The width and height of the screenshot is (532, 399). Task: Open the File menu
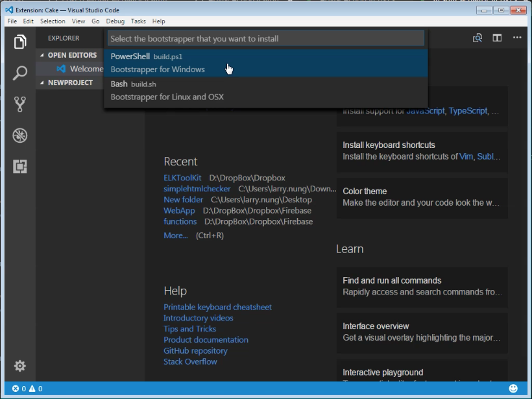tap(12, 21)
